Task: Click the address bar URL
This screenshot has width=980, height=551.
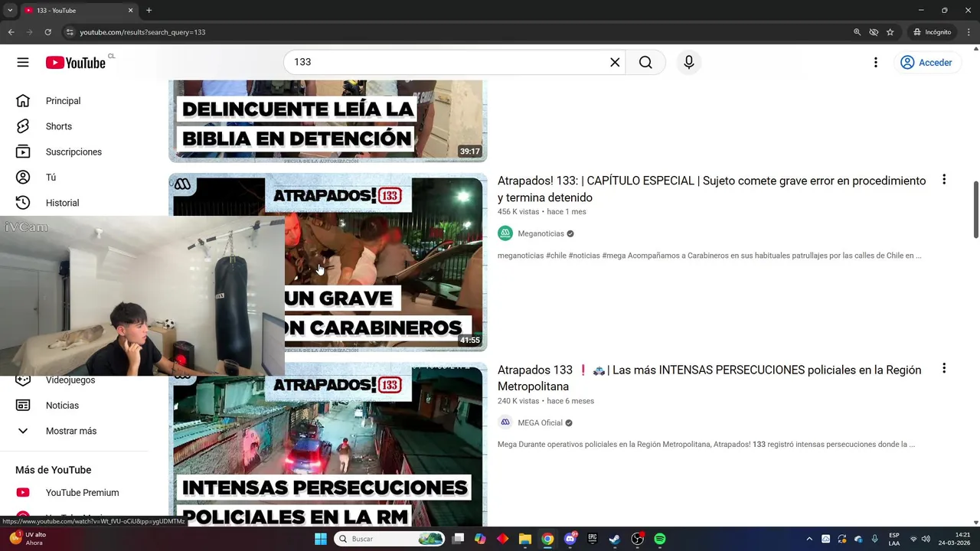Action: (142, 32)
